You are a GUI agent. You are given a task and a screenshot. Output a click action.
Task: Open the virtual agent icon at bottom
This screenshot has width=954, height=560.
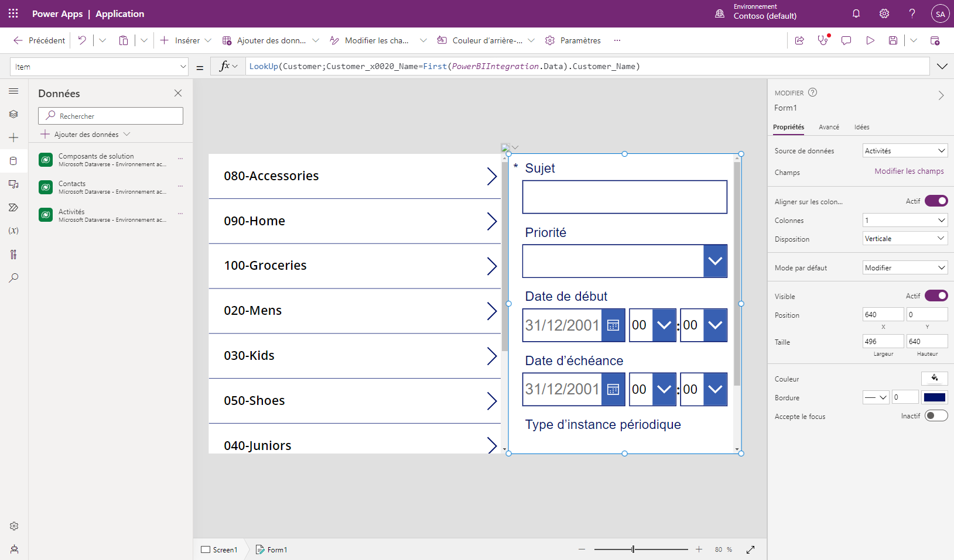tap(14, 549)
